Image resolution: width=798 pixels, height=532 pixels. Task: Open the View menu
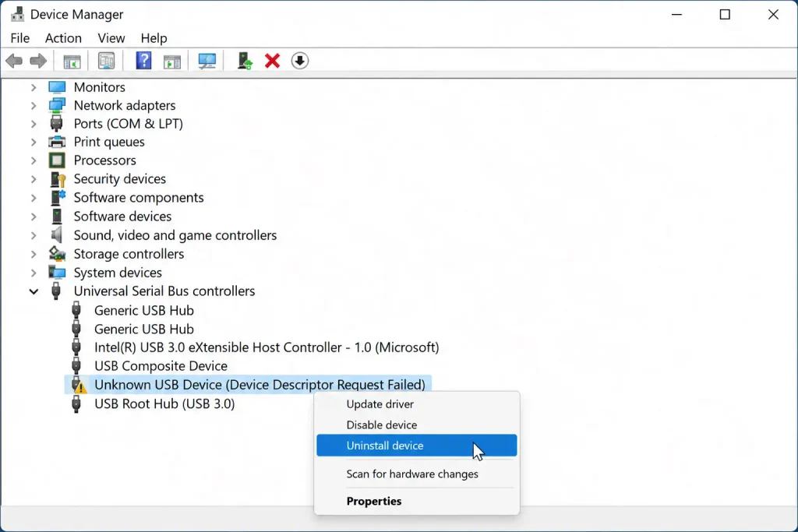(111, 38)
